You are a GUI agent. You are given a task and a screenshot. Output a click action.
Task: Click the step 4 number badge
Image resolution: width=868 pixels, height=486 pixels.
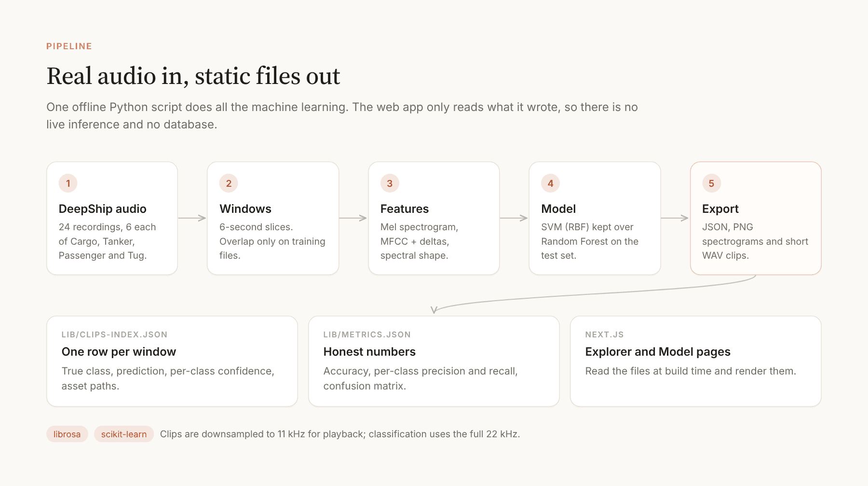[550, 183]
